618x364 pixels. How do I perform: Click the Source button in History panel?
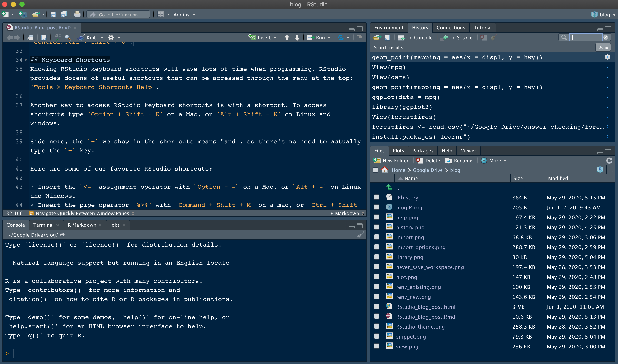[x=457, y=37]
